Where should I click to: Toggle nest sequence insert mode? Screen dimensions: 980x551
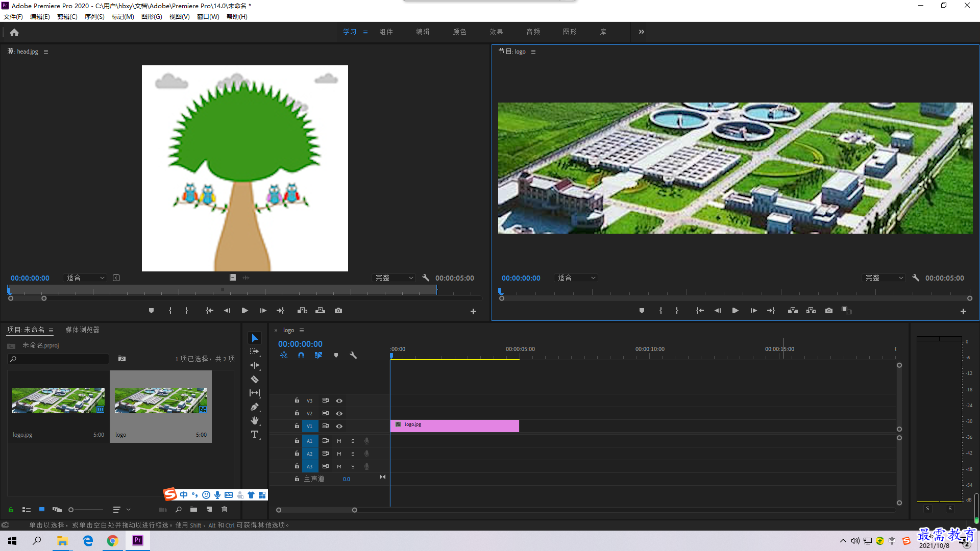pos(284,355)
